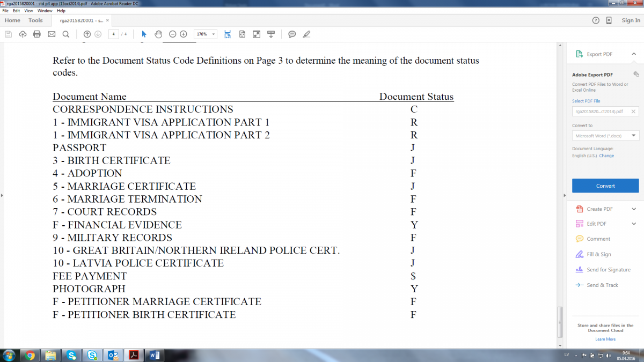Screen dimensions: 644x362
Task: Click the blue Convert button
Action: 605,186
